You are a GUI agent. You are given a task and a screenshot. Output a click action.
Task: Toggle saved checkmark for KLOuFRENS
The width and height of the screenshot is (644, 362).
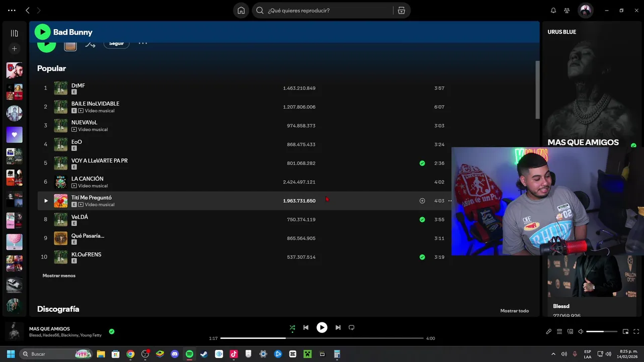(422, 257)
